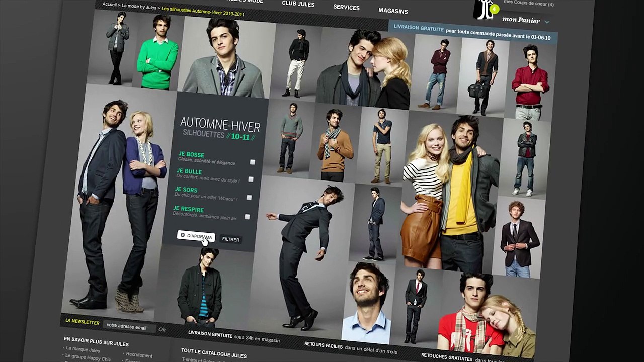Check the Je respire filter box
The width and height of the screenshot is (644, 362).
pyautogui.click(x=247, y=217)
